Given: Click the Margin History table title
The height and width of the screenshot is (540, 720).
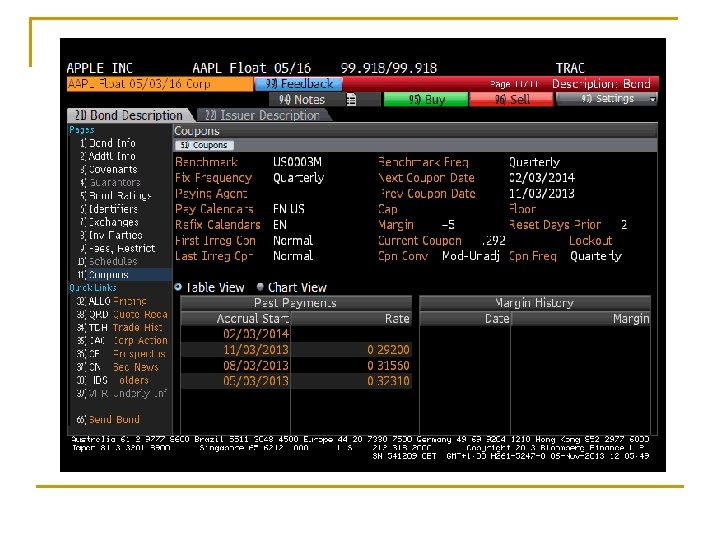Looking at the screenshot, I should pyautogui.click(x=535, y=303).
